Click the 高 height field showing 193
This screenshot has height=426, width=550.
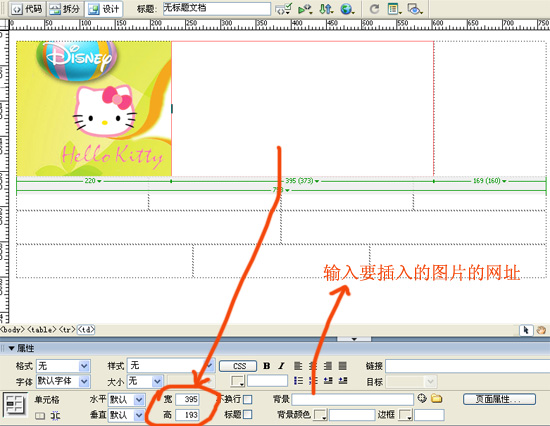click(x=187, y=415)
